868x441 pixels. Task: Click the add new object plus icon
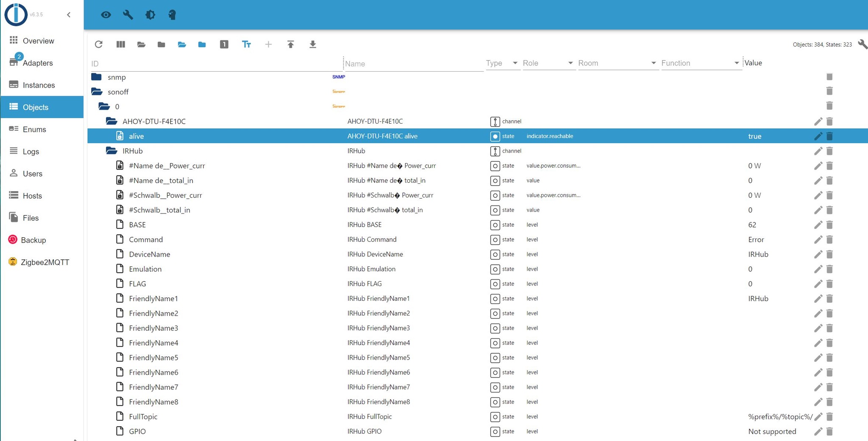pyautogui.click(x=268, y=44)
